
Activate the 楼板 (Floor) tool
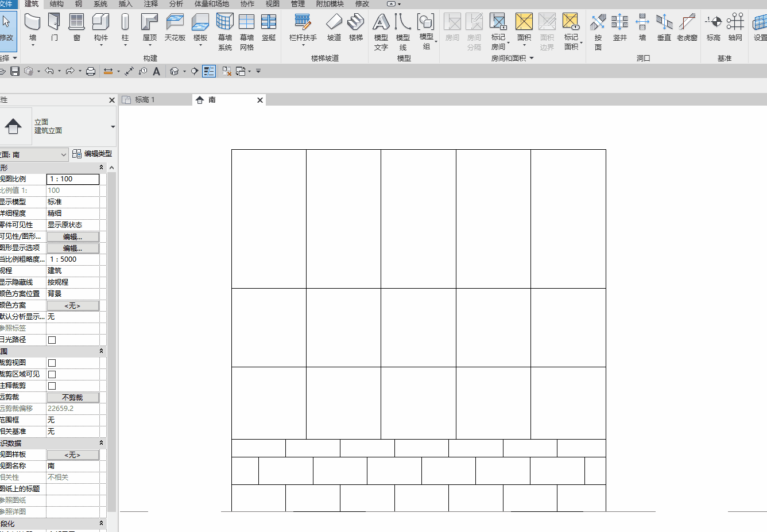[200, 28]
